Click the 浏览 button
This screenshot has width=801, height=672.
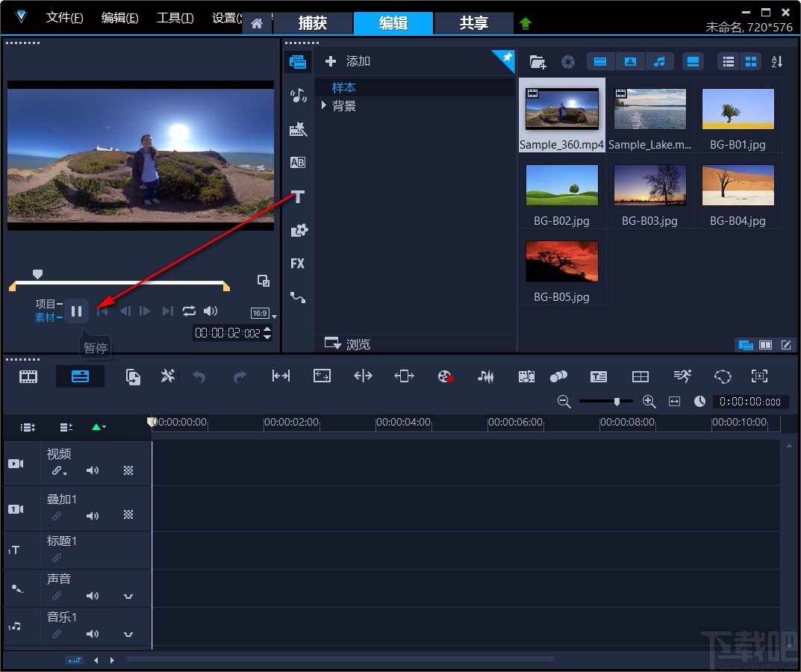pyautogui.click(x=348, y=344)
